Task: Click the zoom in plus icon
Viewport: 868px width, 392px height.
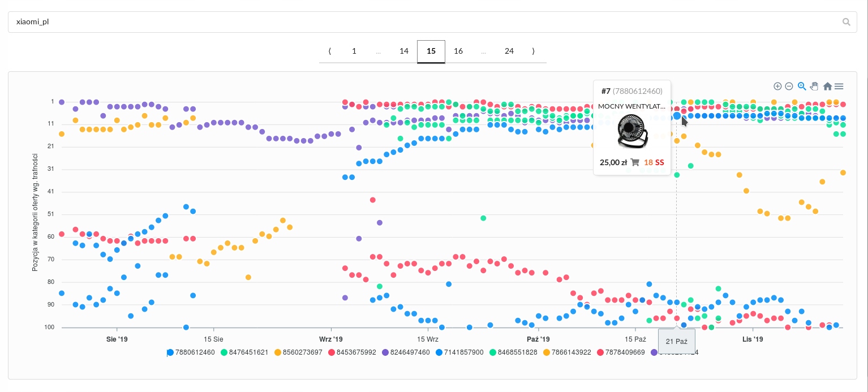Action: [777, 87]
